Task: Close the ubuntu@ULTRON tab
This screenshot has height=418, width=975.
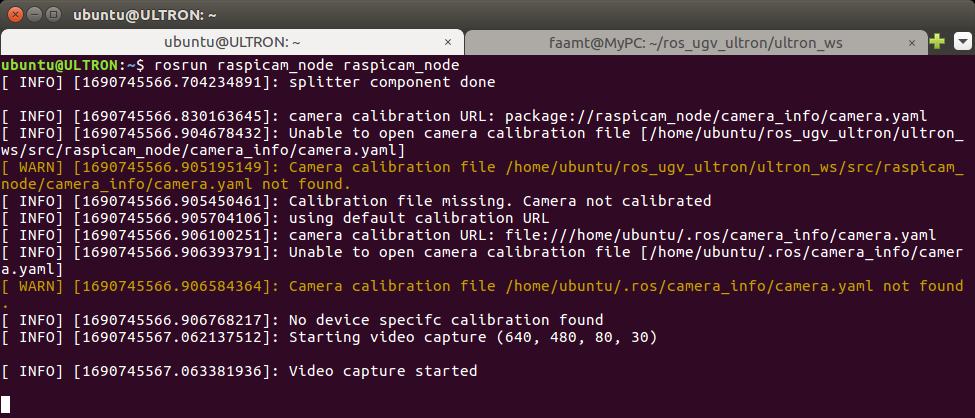Action: tap(448, 43)
